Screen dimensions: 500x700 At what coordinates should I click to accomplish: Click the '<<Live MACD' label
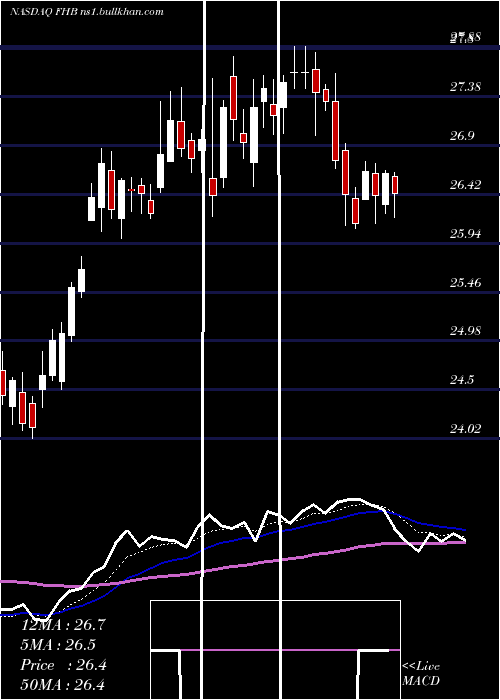coord(421,673)
